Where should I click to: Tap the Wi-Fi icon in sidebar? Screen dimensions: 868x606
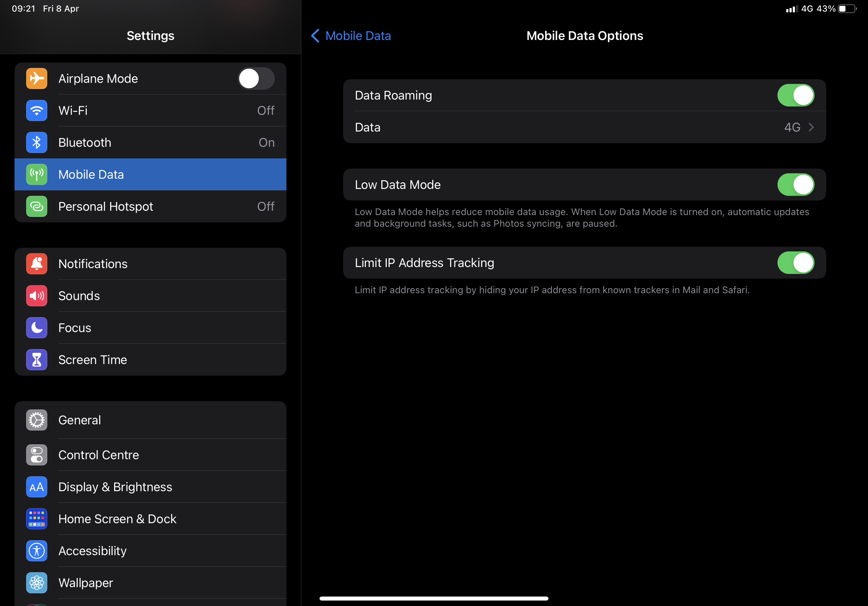pos(37,110)
